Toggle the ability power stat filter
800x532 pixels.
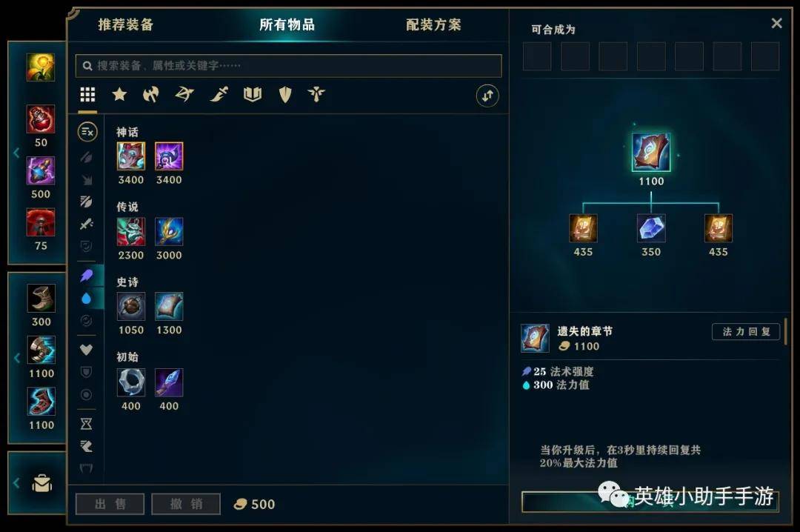tap(86, 276)
